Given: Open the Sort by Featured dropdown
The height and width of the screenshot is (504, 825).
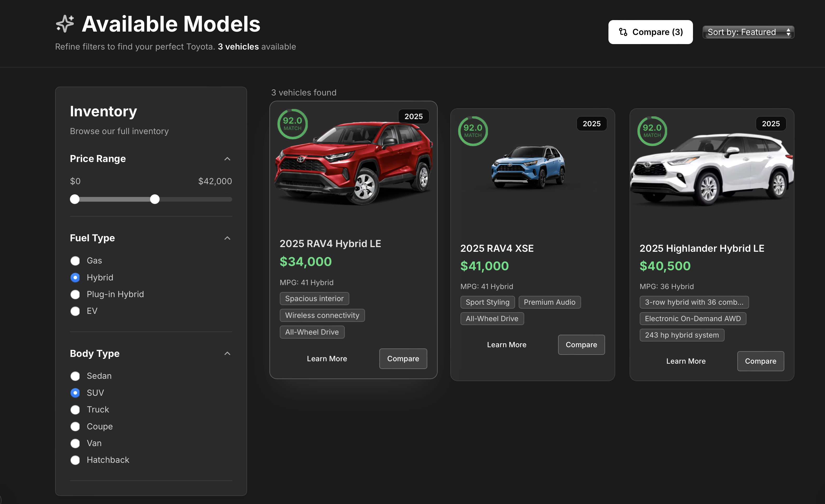Looking at the screenshot, I should pos(748,32).
